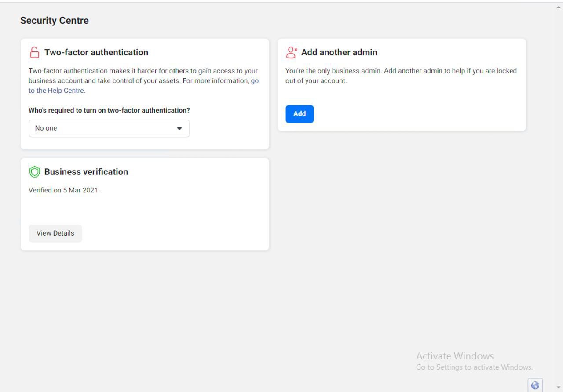Click the red padlock two-factor icon
The width and height of the screenshot is (563, 392).
click(x=34, y=53)
